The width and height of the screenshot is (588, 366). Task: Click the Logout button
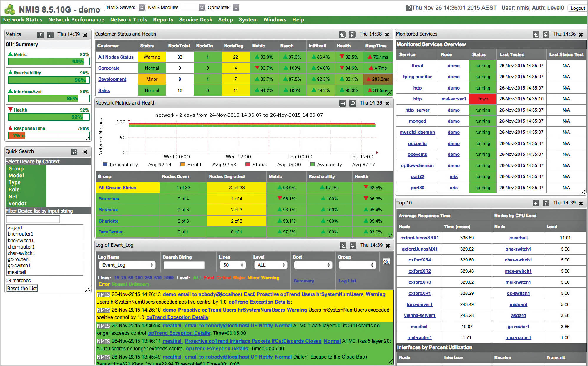(577, 8)
